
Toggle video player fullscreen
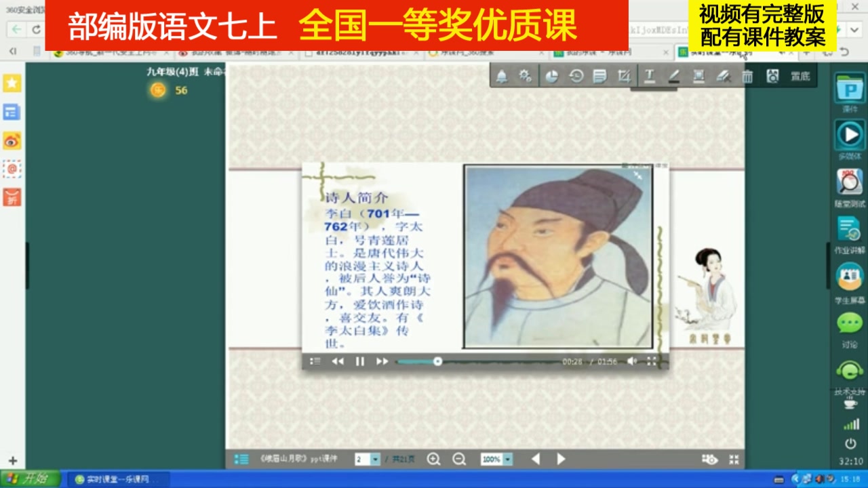click(652, 362)
